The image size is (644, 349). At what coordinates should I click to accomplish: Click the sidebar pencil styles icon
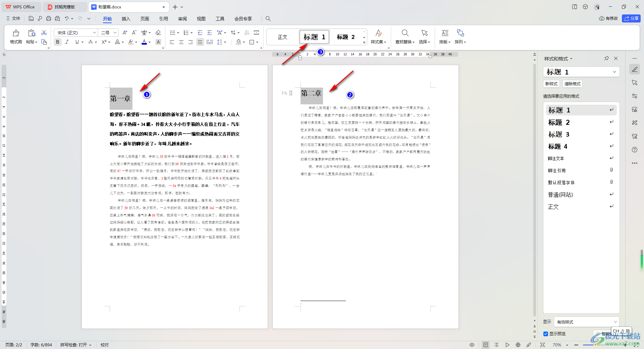pyautogui.click(x=635, y=69)
